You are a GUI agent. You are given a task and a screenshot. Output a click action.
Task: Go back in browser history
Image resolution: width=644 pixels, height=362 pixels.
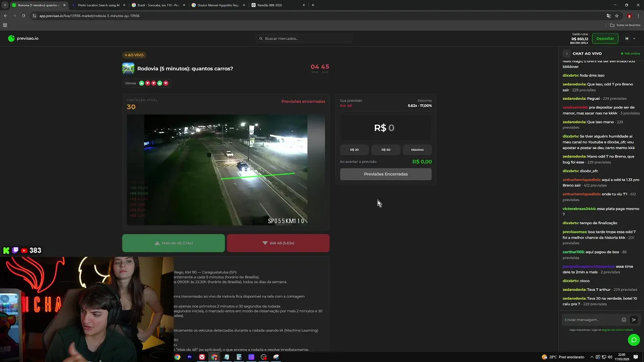click(x=6, y=16)
